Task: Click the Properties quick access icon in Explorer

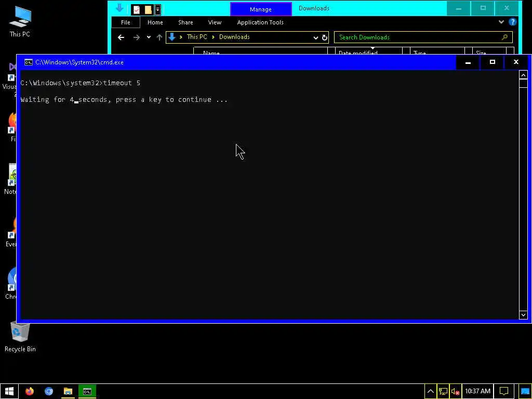Action: 137,9
